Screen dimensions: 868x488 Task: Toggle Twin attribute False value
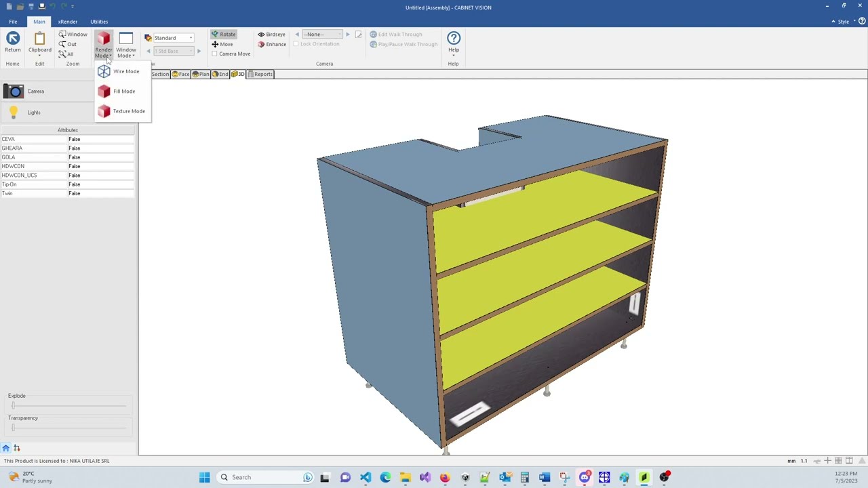pyautogui.click(x=100, y=194)
